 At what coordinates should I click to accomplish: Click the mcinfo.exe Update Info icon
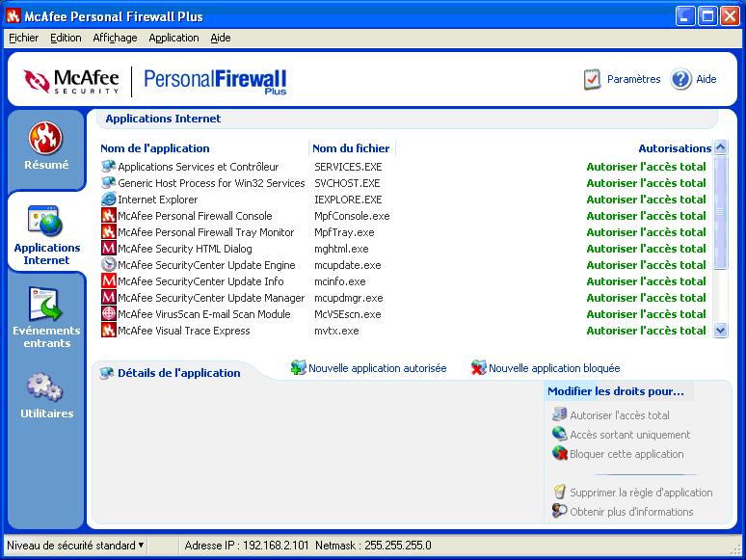[109, 281]
